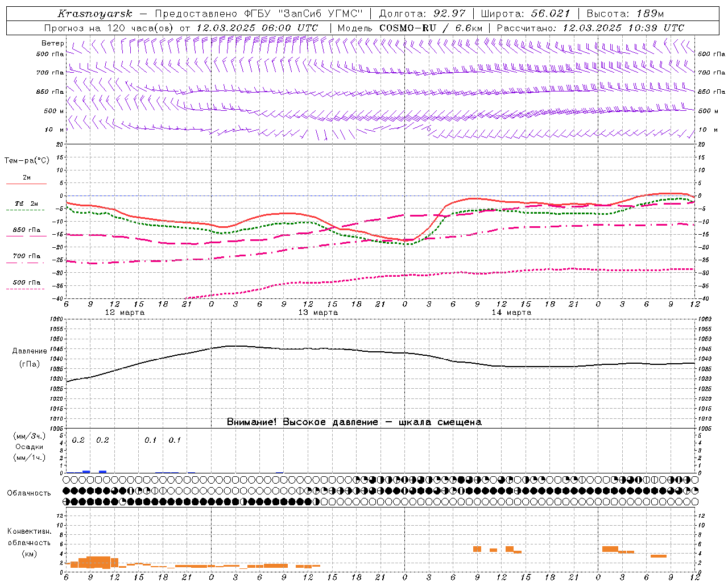Click the "Krasnoyarsk" station name in the header
The width and height of the screenshot is (728, 582).
click(x=94, y=14)
